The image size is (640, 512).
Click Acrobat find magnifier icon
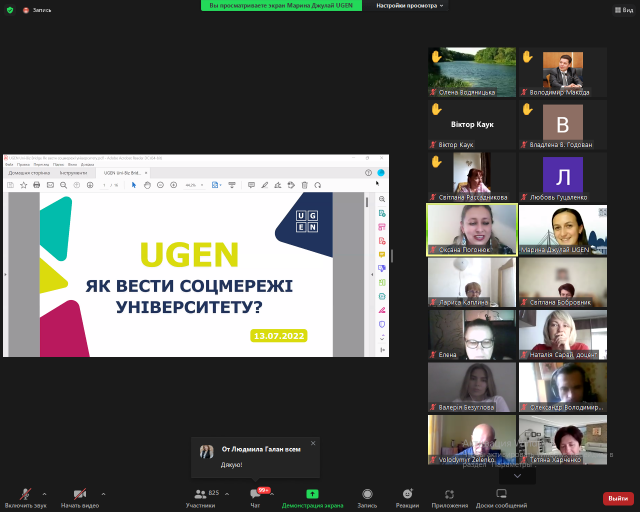[x=63, y=185]
